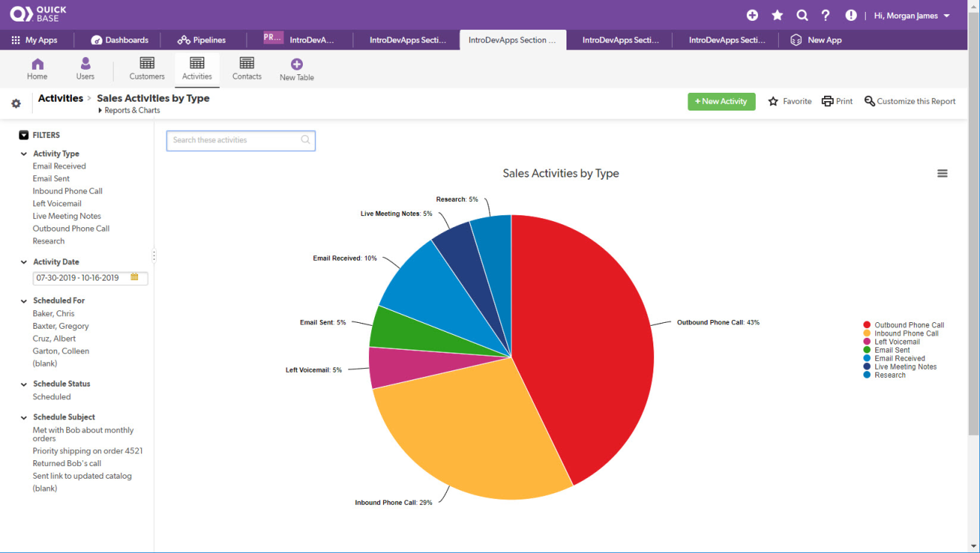Open favorites star icon in top bar
This screenshot has width=980, height=553.
[777, 16]
